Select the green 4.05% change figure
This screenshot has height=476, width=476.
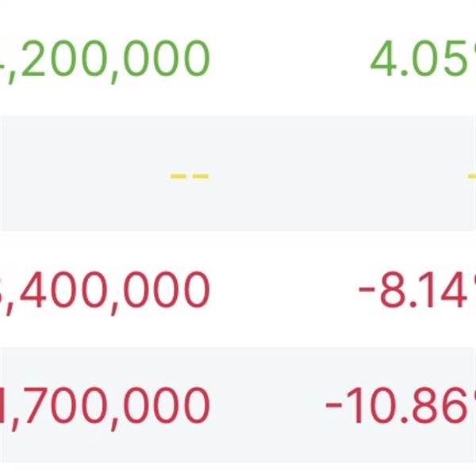tap(422, 60)
